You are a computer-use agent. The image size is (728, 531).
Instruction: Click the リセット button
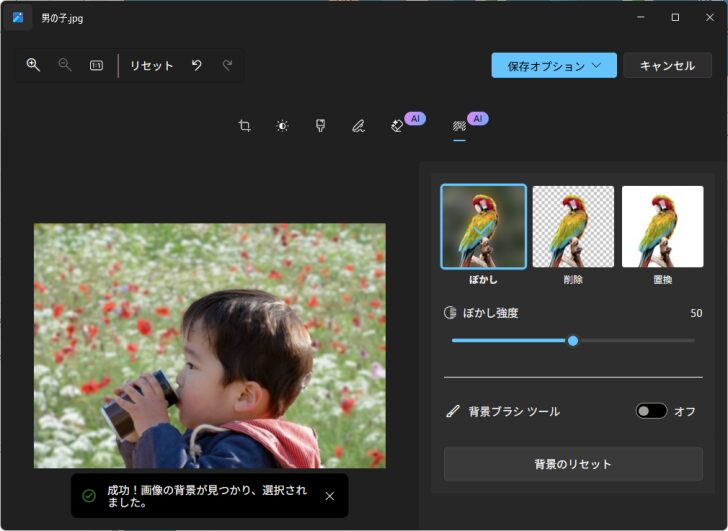[x=151, y=65]
